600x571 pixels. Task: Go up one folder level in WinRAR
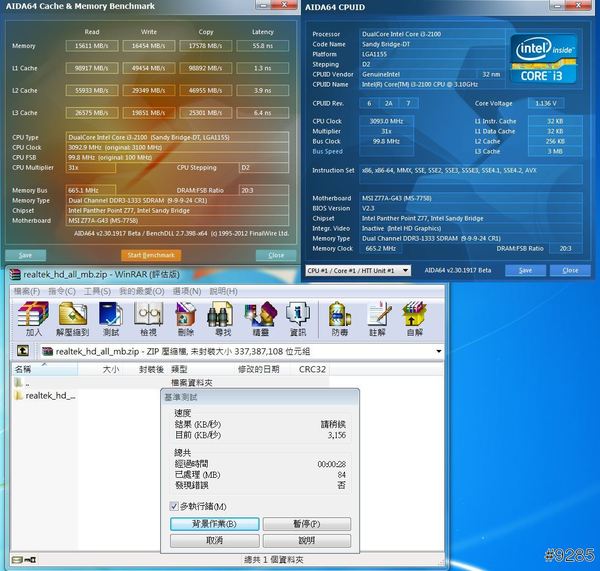coord(22,351)
